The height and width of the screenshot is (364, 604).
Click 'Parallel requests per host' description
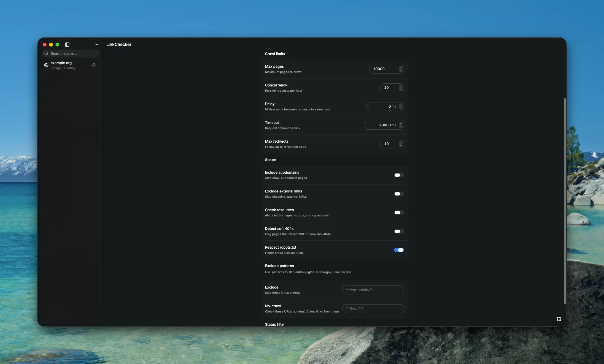(284, 91)
